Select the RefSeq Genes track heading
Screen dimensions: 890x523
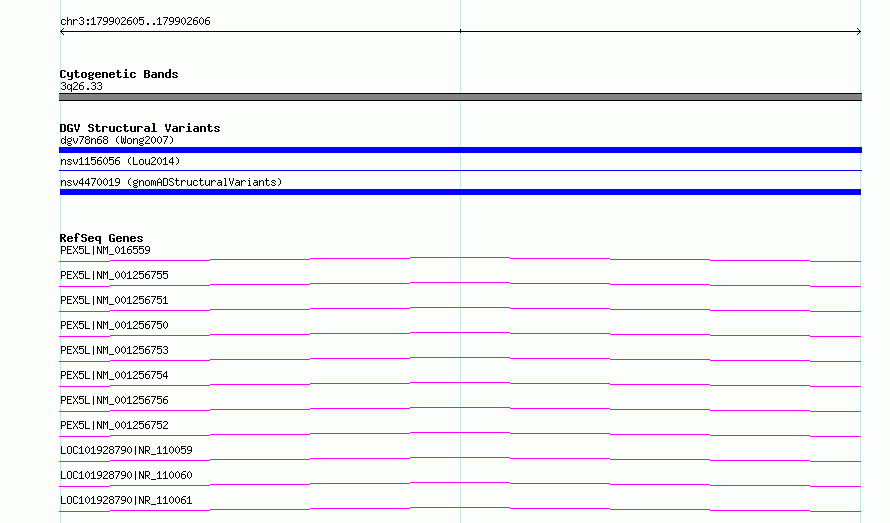click(101, 238)
